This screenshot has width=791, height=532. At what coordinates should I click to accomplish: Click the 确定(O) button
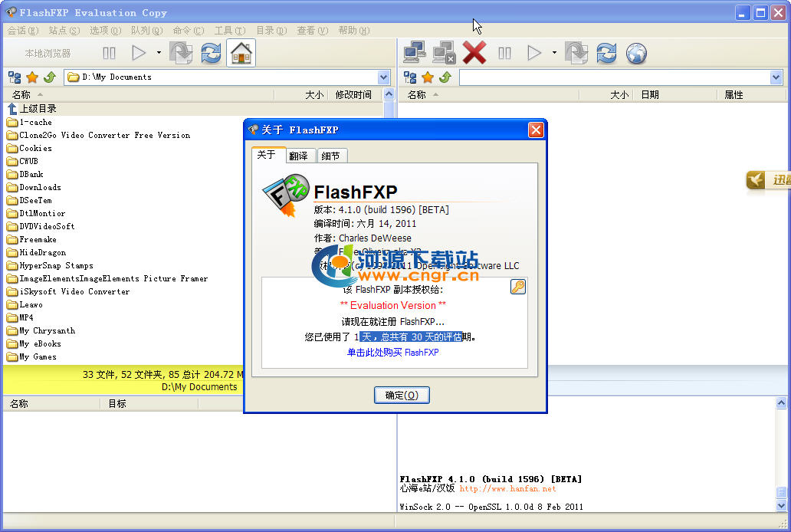click(402, 396)
